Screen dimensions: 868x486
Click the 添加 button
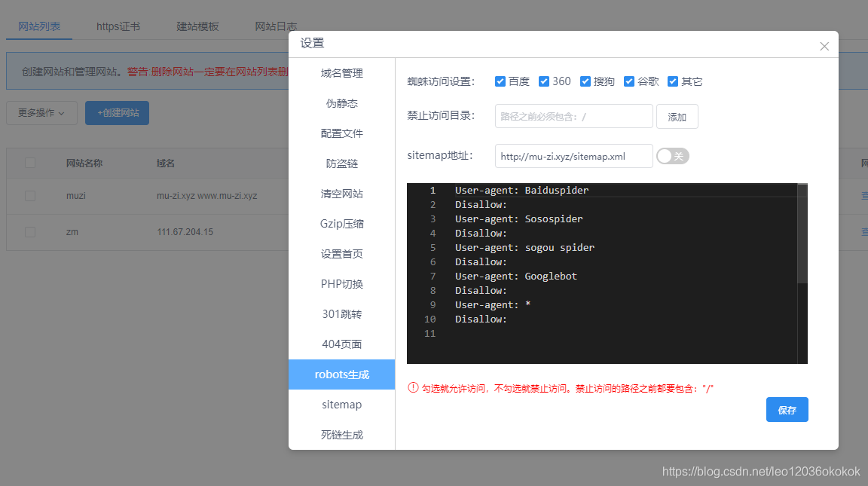pyautogui.click(x=677, y=117)
